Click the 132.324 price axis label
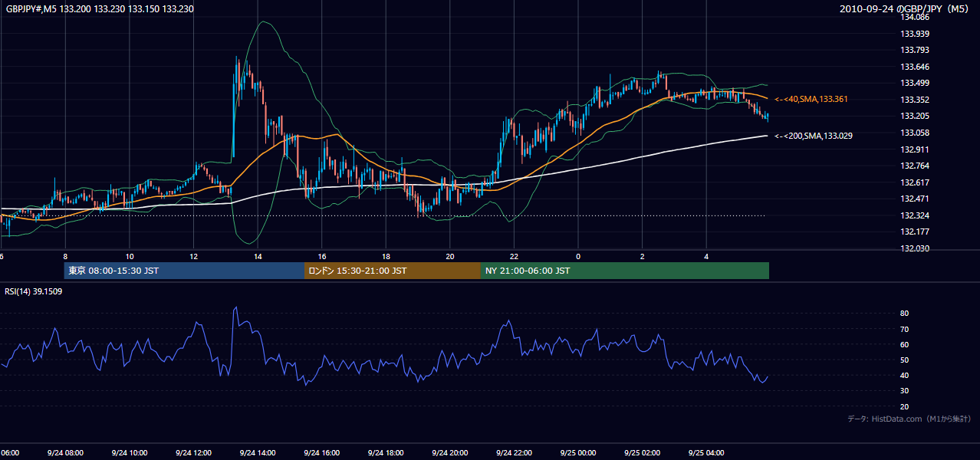980x460 pixels. click(915, 215)
